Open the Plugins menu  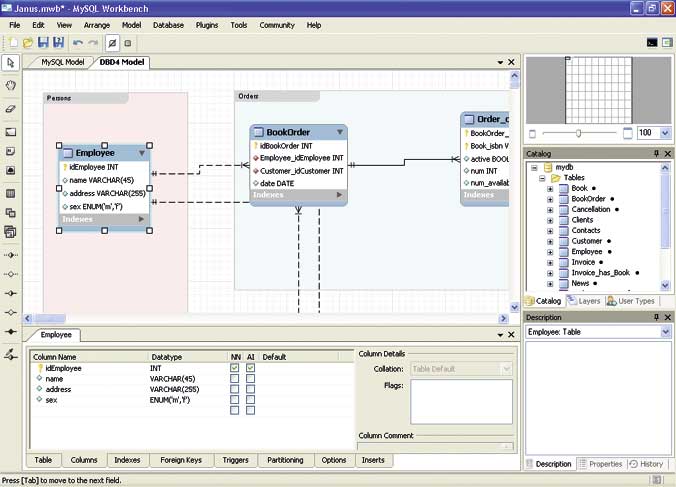(207, 25)
